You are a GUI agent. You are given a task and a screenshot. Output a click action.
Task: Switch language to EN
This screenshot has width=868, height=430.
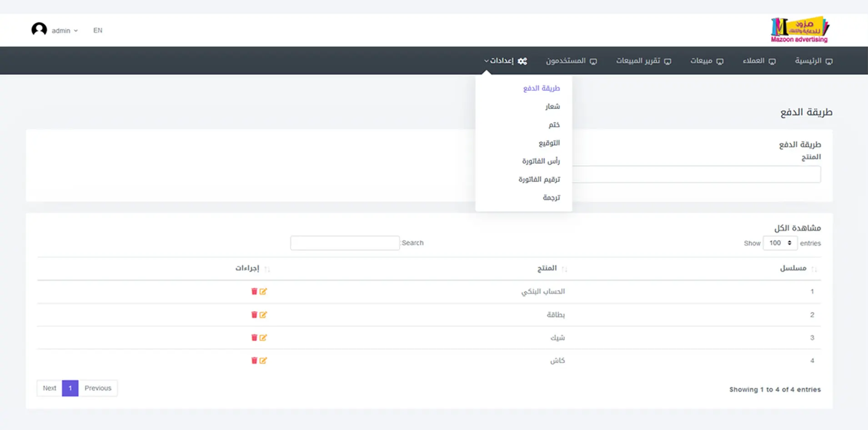[x=98, y=30]
